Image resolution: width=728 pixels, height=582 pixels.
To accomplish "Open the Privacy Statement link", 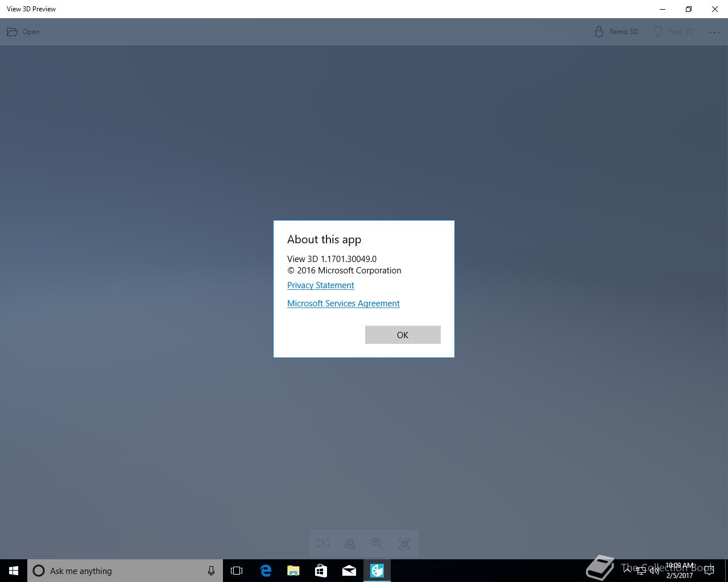I will (x=321, y=285).
